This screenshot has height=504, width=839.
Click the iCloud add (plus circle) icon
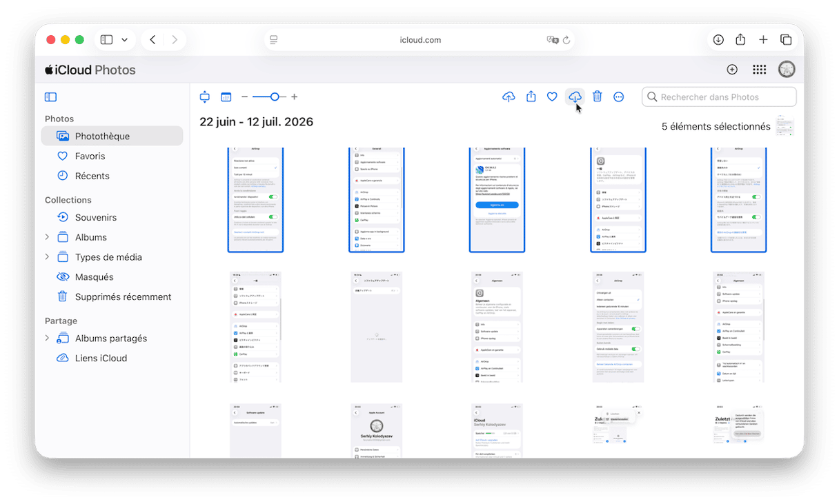point(732,70)
